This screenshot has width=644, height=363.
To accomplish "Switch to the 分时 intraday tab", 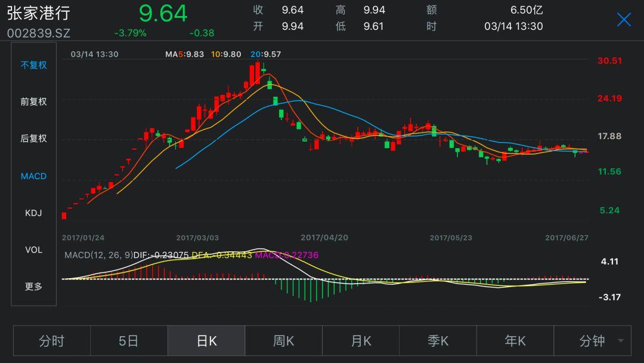I will click(x=52, y=341).
